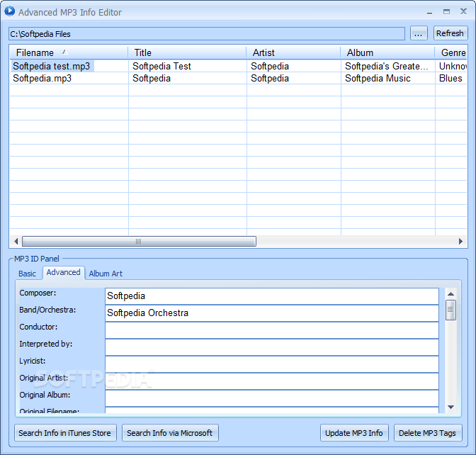Open the Album Art tab

coord(106,274)
